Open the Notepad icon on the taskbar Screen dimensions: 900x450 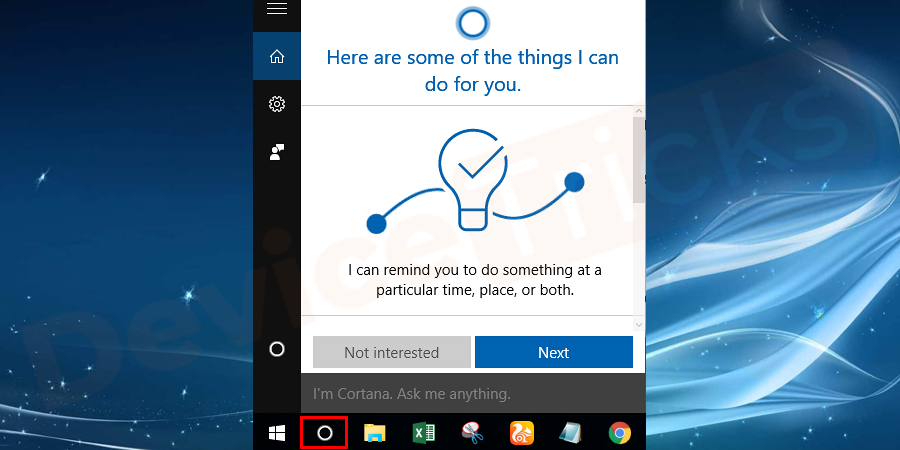click(571, 433)
